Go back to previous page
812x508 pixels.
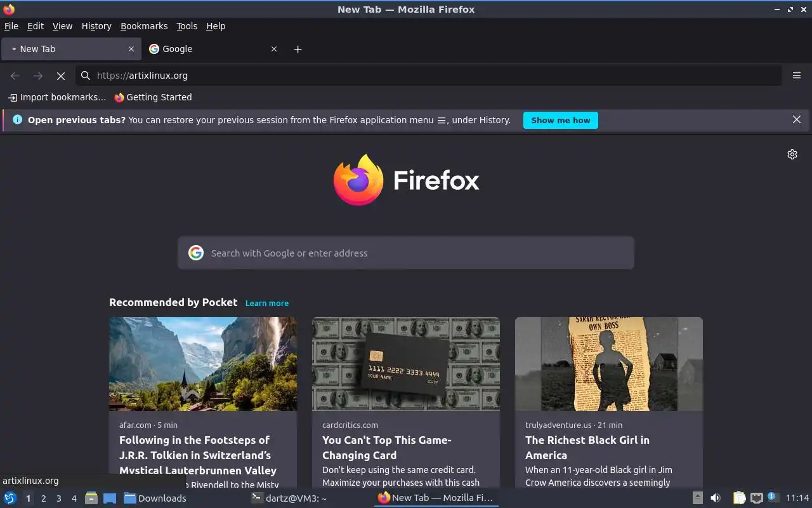click(15, 76)
